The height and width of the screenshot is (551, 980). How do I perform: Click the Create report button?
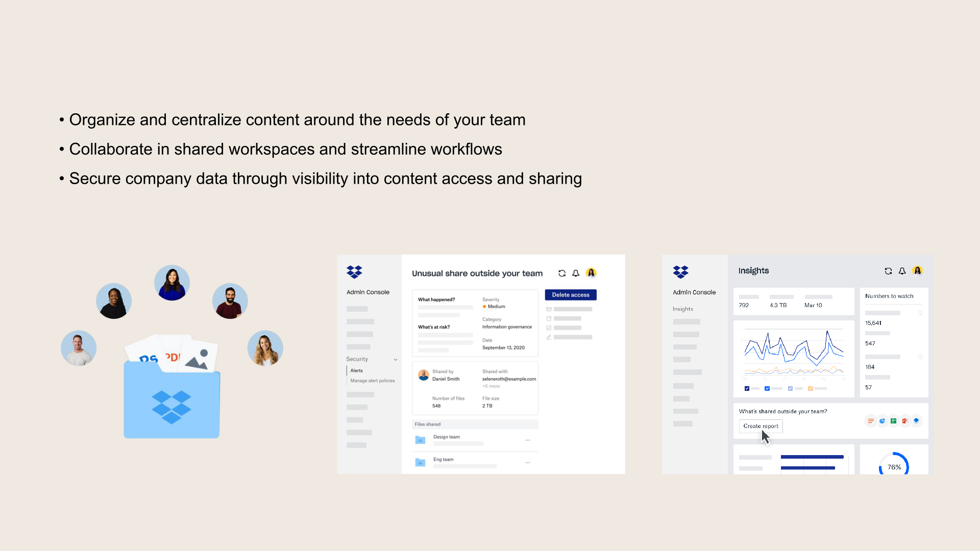click(760, 426)
